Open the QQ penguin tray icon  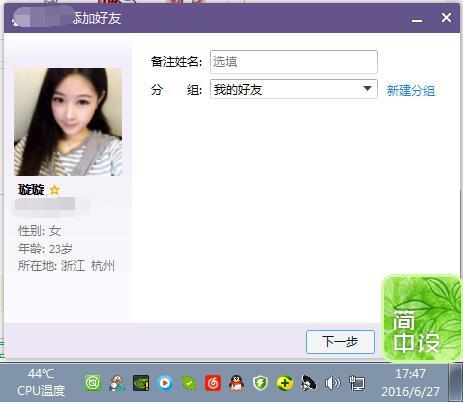coord(237,383)
